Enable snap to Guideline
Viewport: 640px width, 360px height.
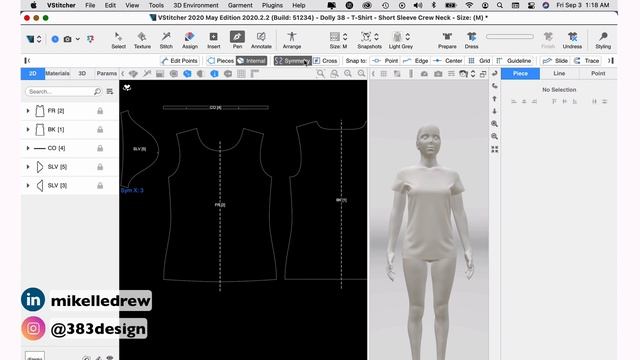514,61
